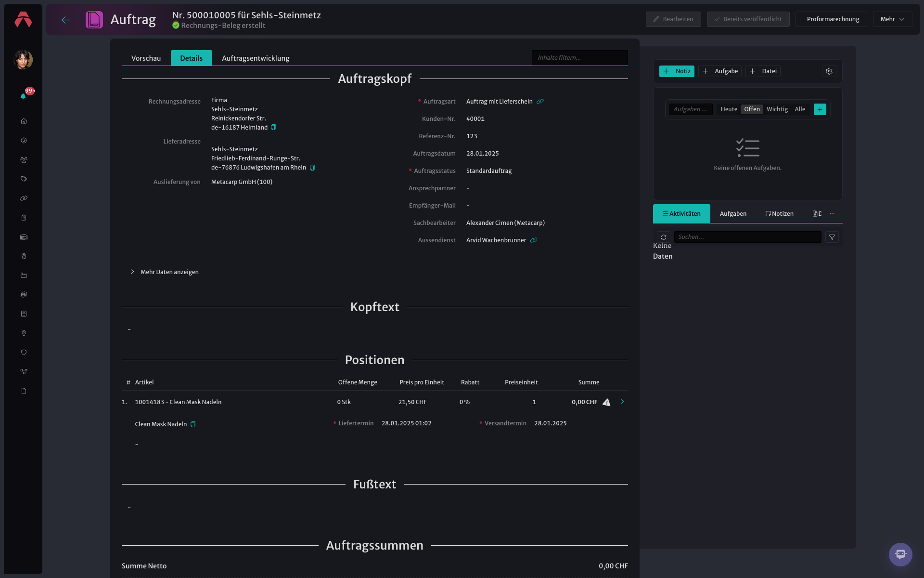This screenshot has height=578, width=924.
Task: Copy Rechnungsadresse using clipboard icon
Action: click(x=273, y=128)
